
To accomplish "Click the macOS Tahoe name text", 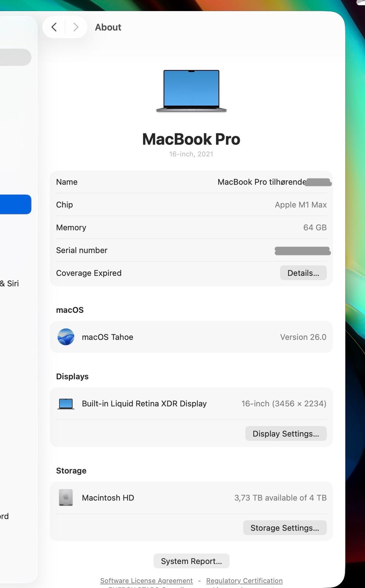I will [x=108, y=337].
